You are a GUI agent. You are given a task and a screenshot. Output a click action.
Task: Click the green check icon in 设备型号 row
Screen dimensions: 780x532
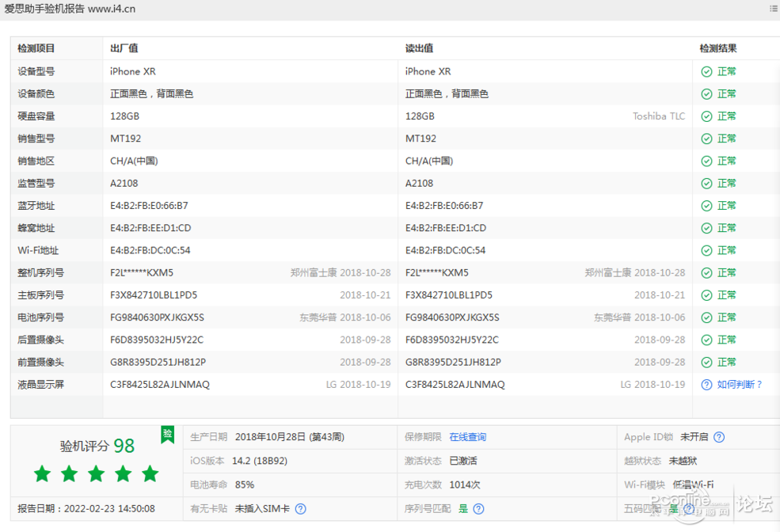pyautogui.click(x=706, y=71)
